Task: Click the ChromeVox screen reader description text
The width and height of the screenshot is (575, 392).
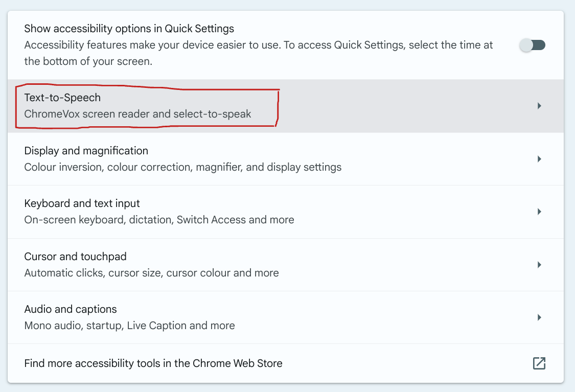Action: [x=137, y=114]
